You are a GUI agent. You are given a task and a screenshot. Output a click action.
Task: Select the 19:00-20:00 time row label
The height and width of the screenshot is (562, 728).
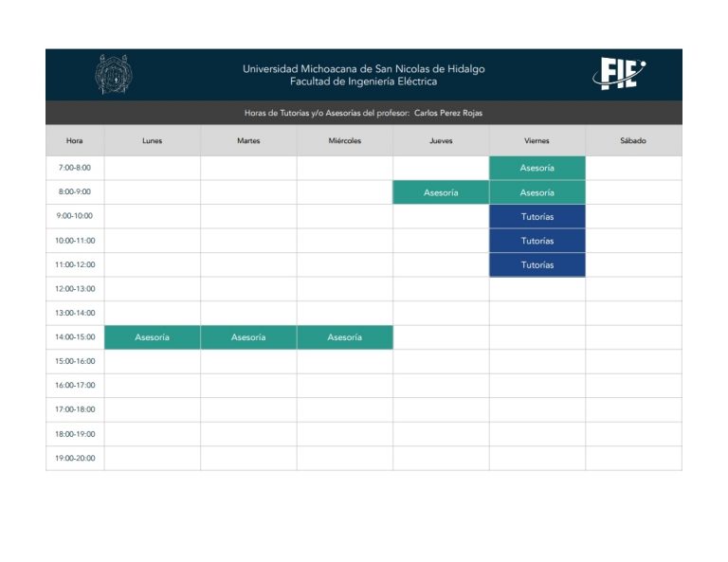click(x=75, y=458)
